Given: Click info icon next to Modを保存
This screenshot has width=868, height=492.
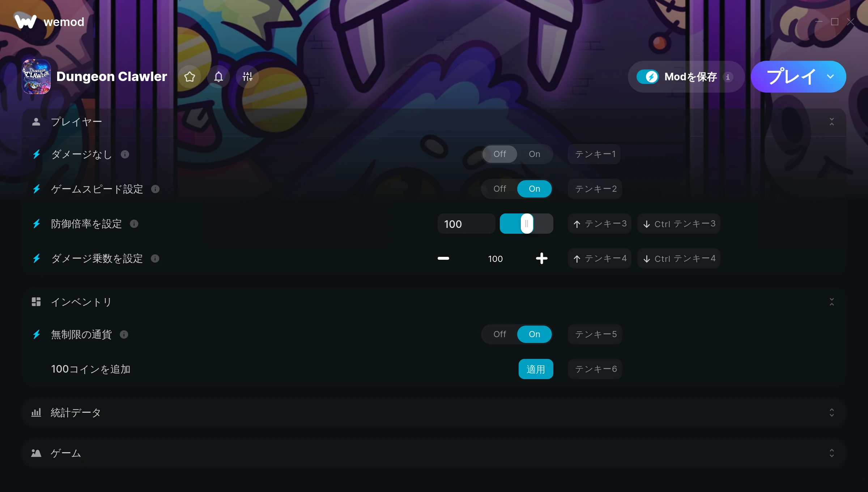Looking at the screenshot, I should click(728, 77).
